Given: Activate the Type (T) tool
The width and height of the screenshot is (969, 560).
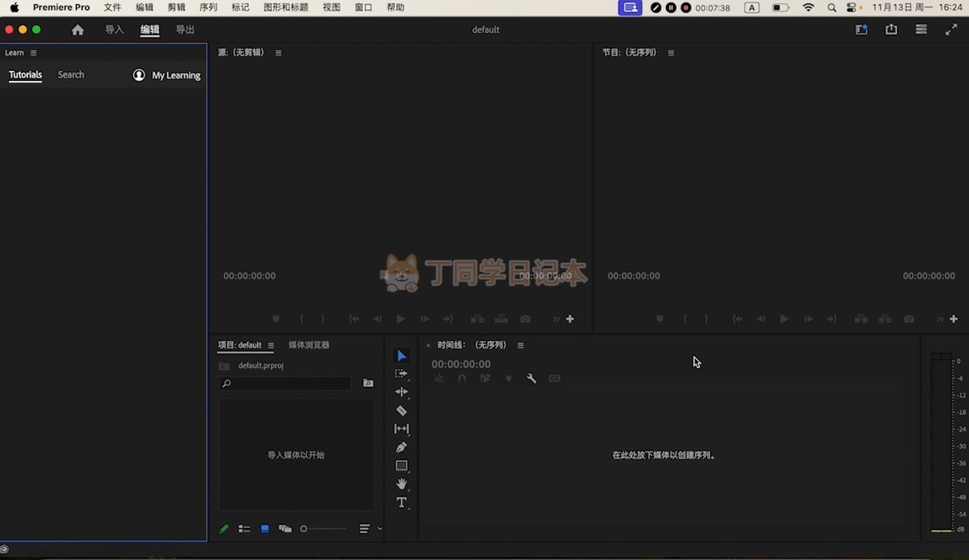Looking at the screenshot, I should click(x=401, y=503).
